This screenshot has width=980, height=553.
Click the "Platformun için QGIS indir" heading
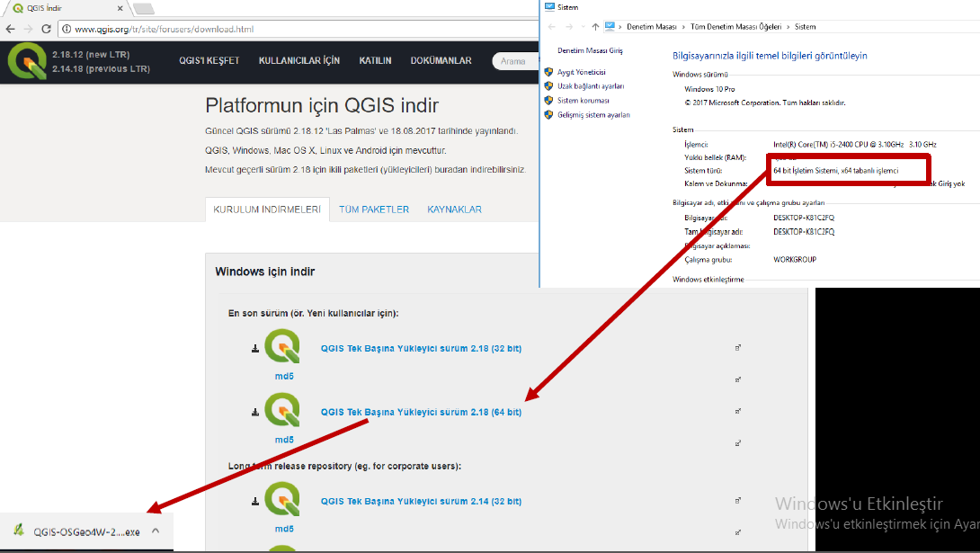coord(322,105)
